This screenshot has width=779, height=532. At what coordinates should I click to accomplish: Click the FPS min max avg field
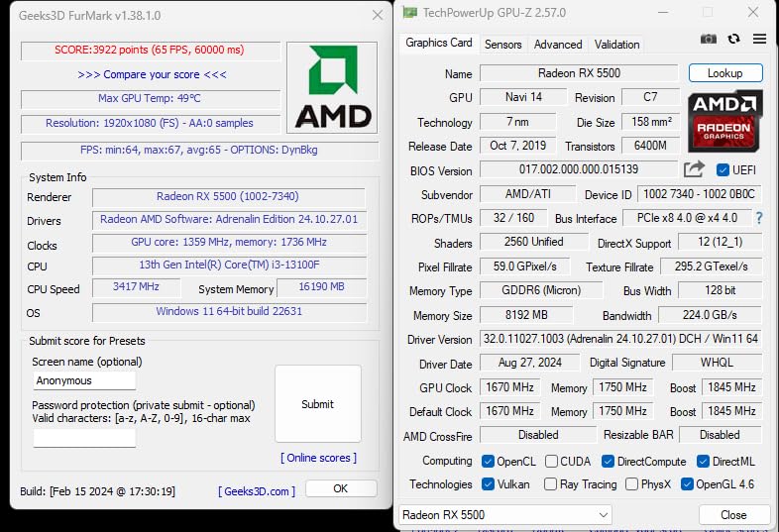[199, 150]
